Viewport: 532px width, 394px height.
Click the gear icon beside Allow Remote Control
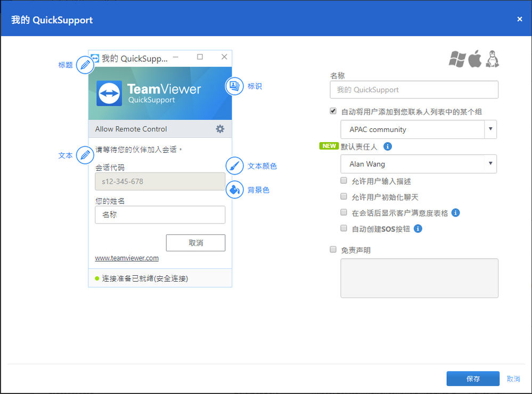click(x=220, y=129)
